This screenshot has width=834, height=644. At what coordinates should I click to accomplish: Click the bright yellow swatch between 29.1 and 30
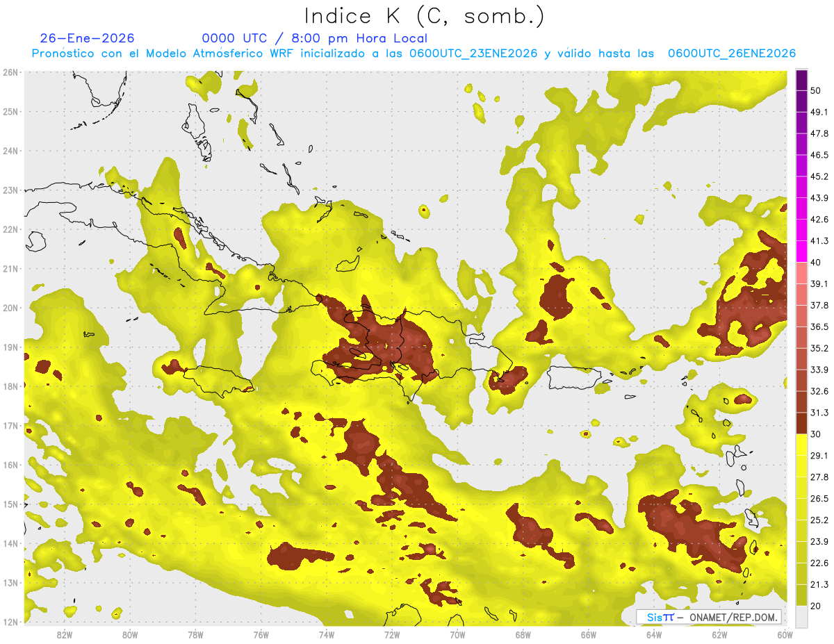pyautogui.click(x=802, y=445)
